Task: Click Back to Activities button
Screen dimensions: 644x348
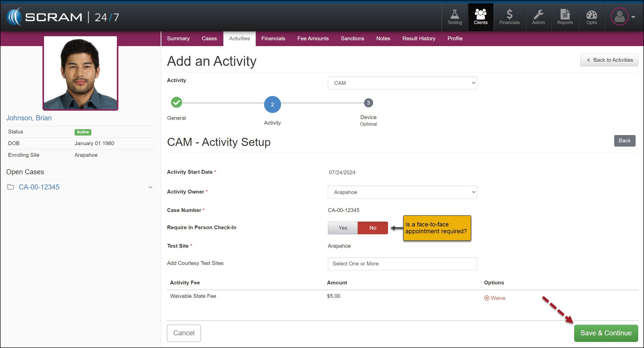Action: click(x=609, y=60)
